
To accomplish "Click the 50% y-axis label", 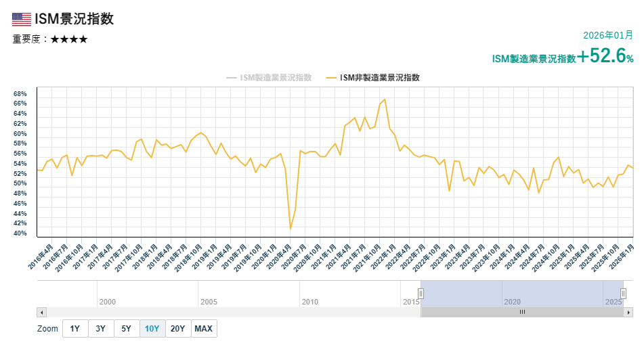I will click(20, 183).
